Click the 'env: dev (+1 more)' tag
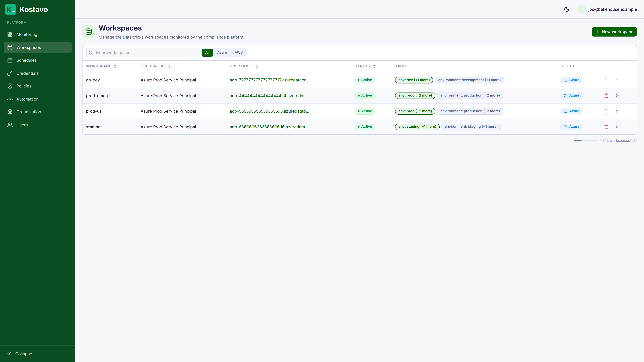This screenshot has width=644, height=362. point(414,80)
